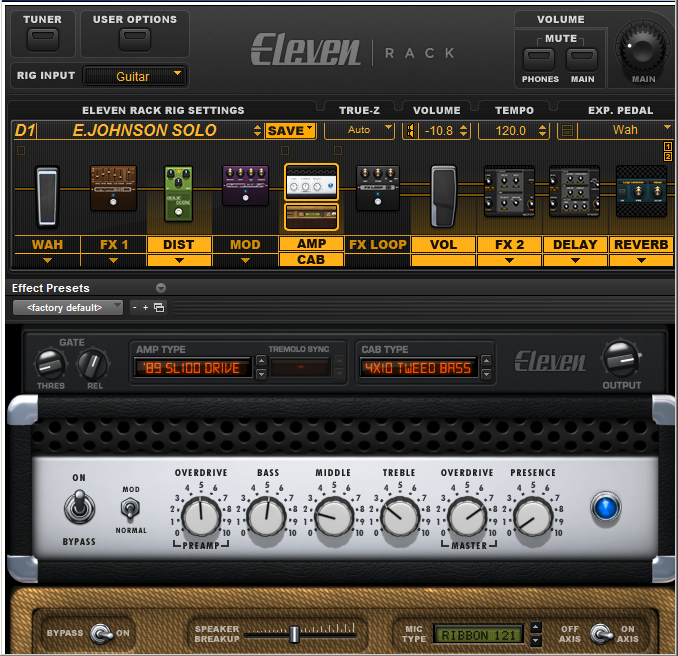Open the RIG INPUT Guitar dropdown
Screen dimensions: 678x656
coord(134,76)
